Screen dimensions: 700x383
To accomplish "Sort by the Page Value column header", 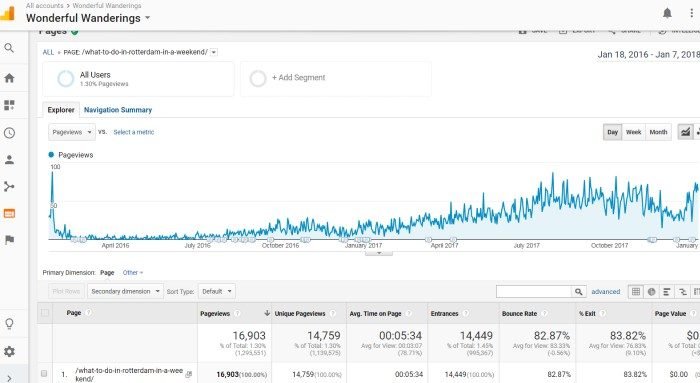I will [670, 313].
